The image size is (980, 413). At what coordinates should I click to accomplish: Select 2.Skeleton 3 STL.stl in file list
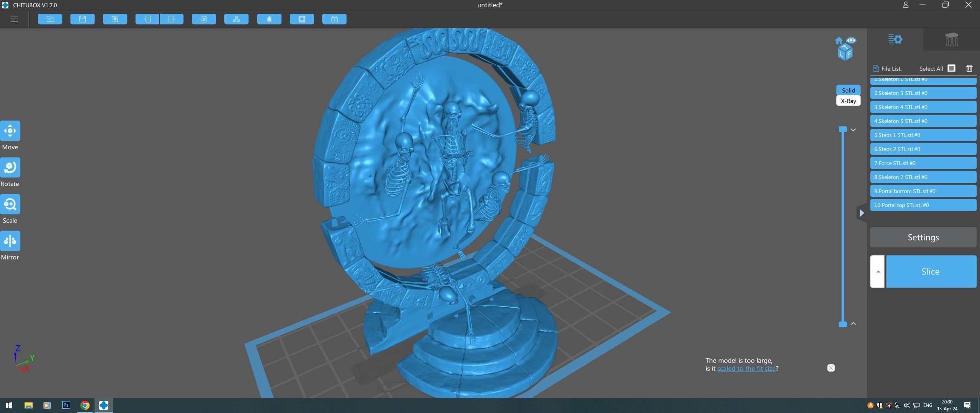point(923,93)
